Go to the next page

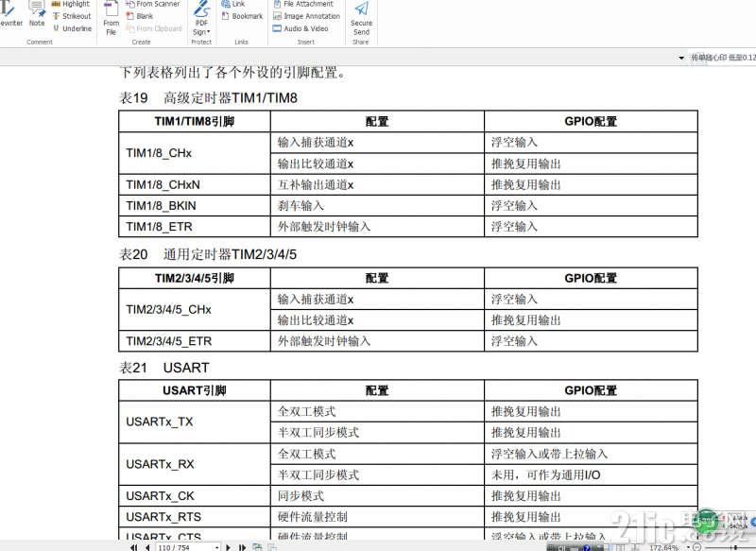coord(228,547)
